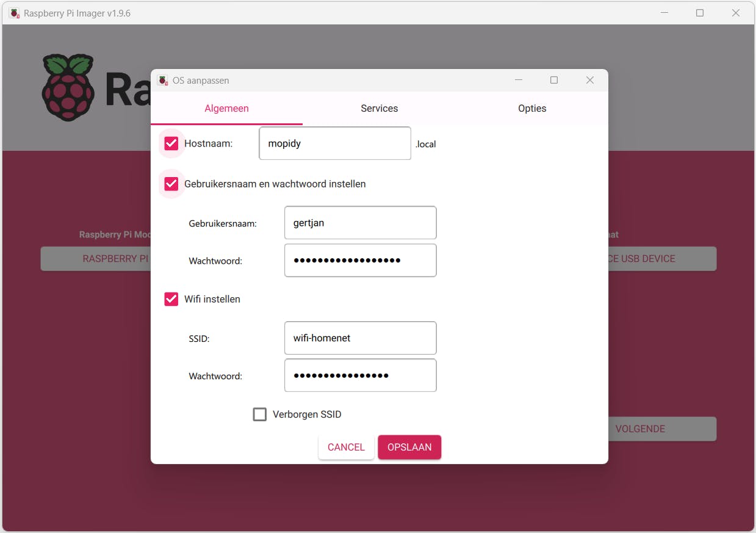The image size is (756, 533).
Task: Open the Opties tab
Action: coord(532,109)
